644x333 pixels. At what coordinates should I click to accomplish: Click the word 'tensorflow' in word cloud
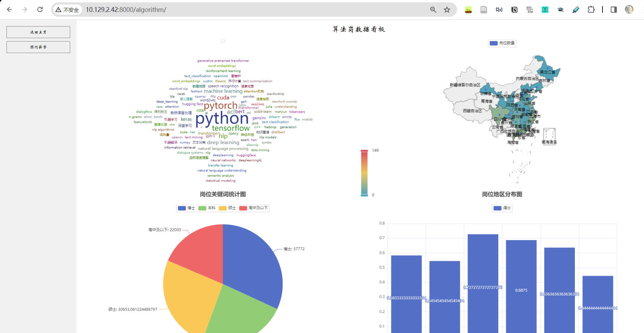click(231, 128)
